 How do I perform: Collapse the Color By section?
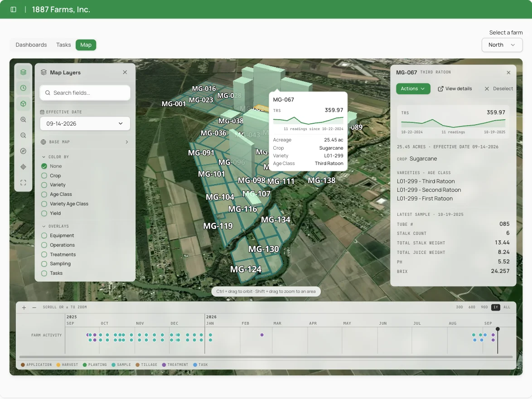55,157
